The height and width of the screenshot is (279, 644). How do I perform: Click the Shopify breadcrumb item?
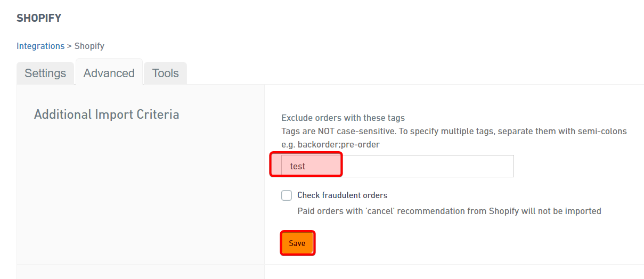[x=89, y=46]
